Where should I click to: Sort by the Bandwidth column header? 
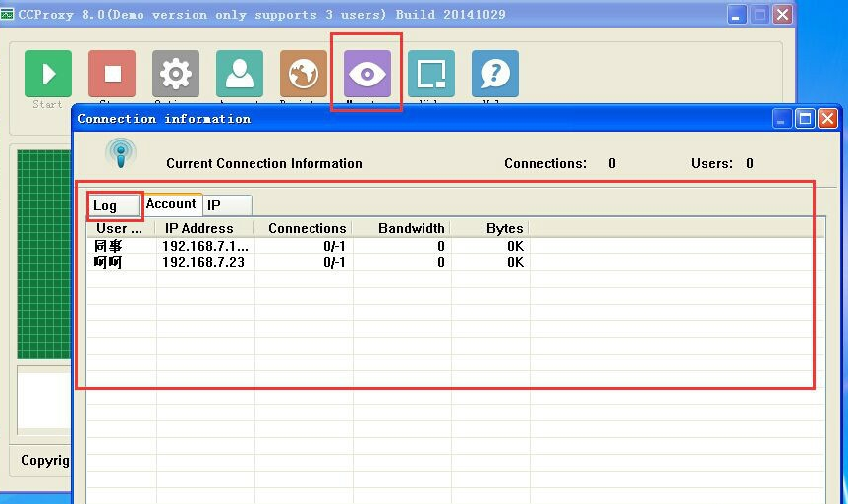pyautogui.click(x=401, y=228)
